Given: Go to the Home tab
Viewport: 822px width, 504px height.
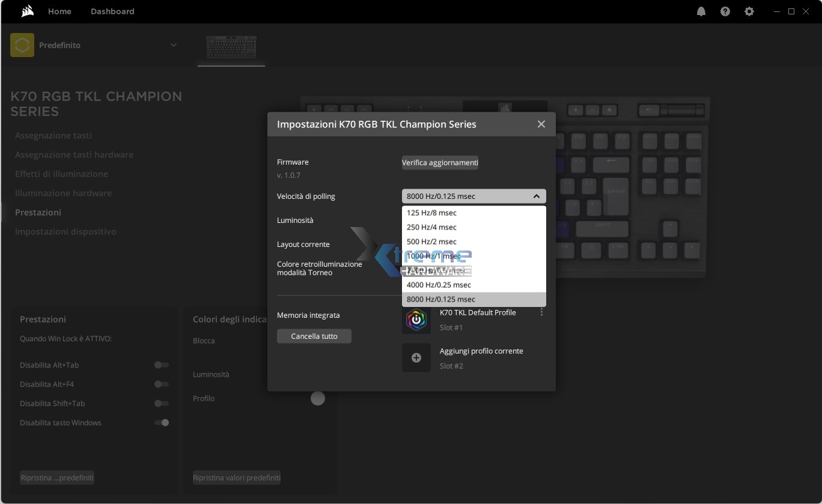Looking at the screenshot, I should click(x=59, y=11).
